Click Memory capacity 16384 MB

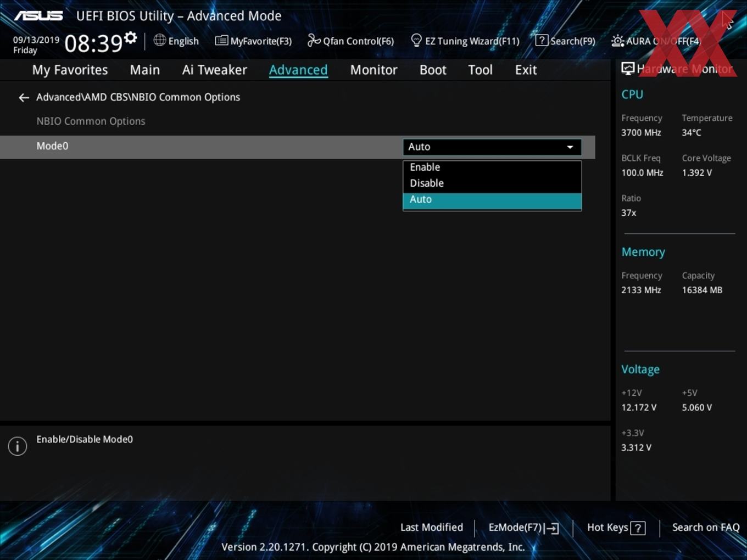[702, 290]
